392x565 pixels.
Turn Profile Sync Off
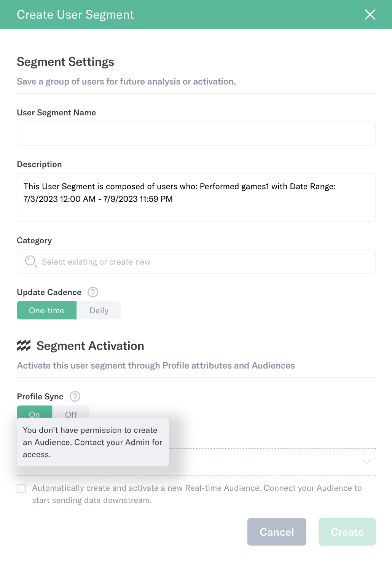click(71, 412)
